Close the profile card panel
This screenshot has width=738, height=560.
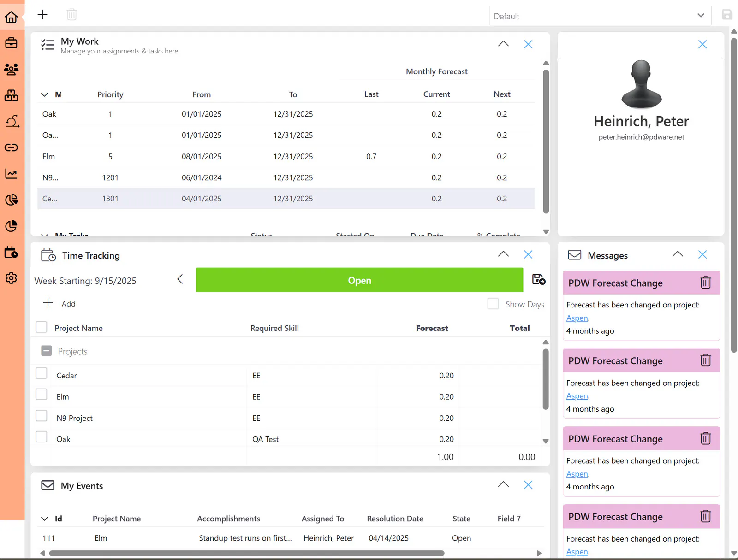[702, 44]
